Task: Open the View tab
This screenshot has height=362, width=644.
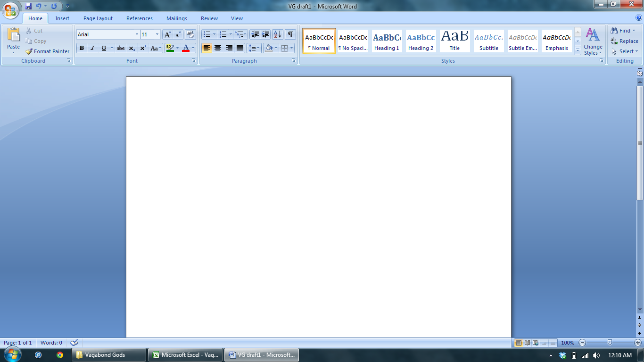Action: [x=237, y=18]
